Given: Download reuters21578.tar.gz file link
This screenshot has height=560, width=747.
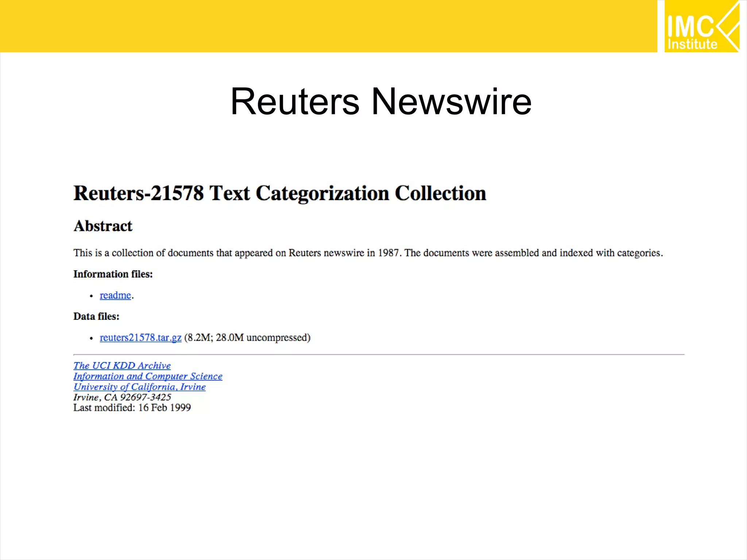Looking at the screenshot, I should [140, 338].
